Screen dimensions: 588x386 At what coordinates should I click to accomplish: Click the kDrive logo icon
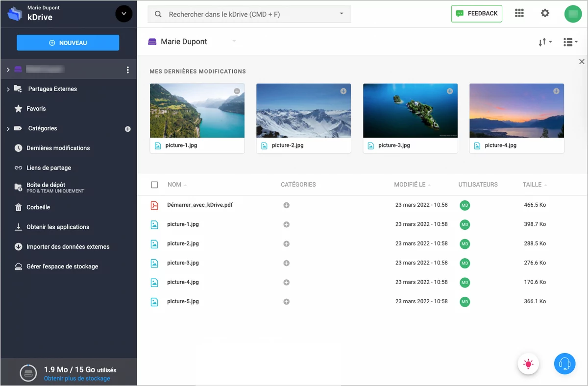coord(15,14)
